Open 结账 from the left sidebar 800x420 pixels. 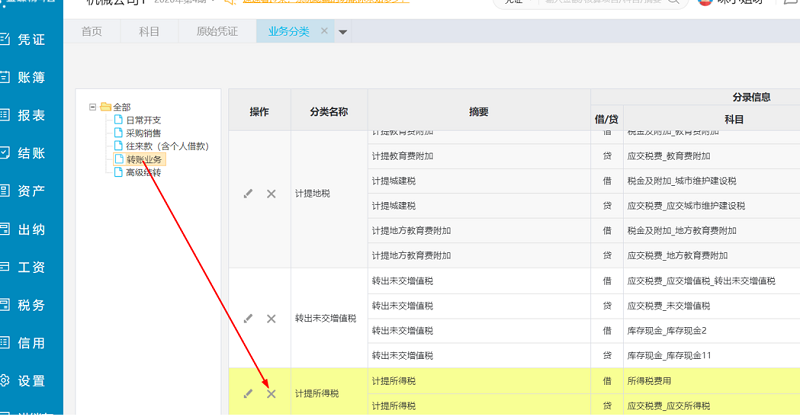30,153
